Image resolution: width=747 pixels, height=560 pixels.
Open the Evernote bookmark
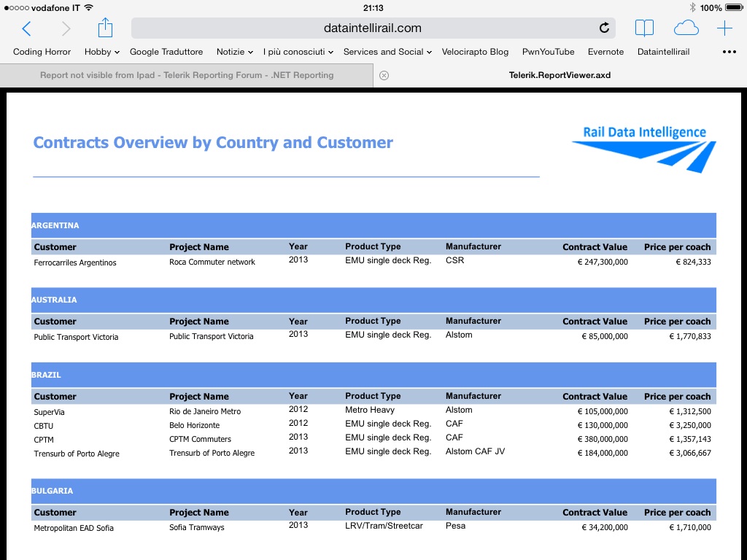[x=605, y=52]
